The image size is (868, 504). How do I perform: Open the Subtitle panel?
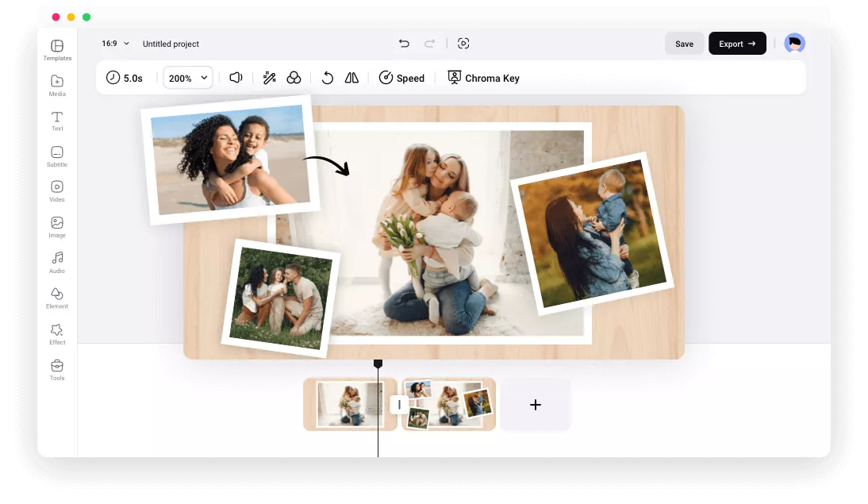tap(56, 156)
